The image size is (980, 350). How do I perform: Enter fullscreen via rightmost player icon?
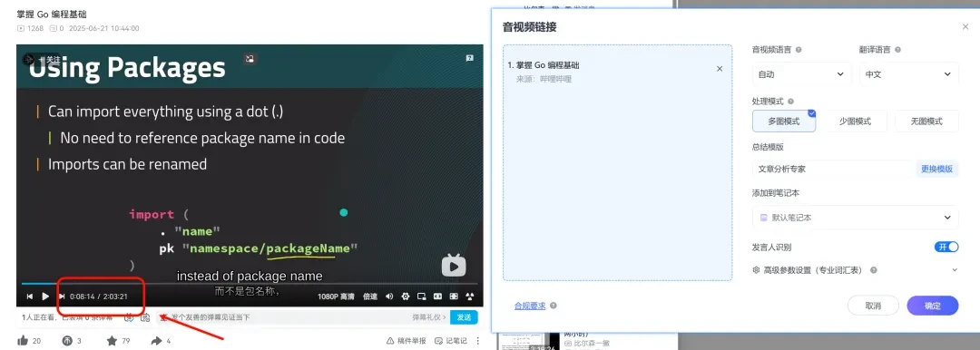[470, 297]
